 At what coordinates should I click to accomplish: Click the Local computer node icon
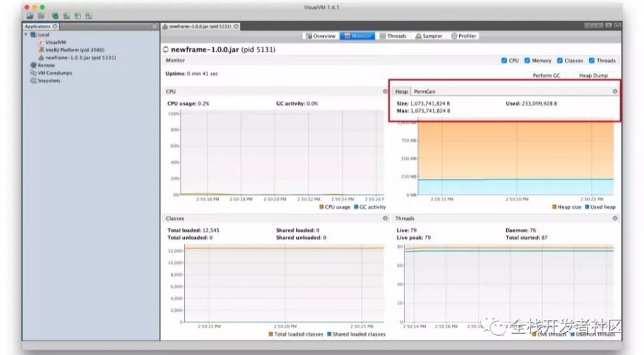coord(33,35)
